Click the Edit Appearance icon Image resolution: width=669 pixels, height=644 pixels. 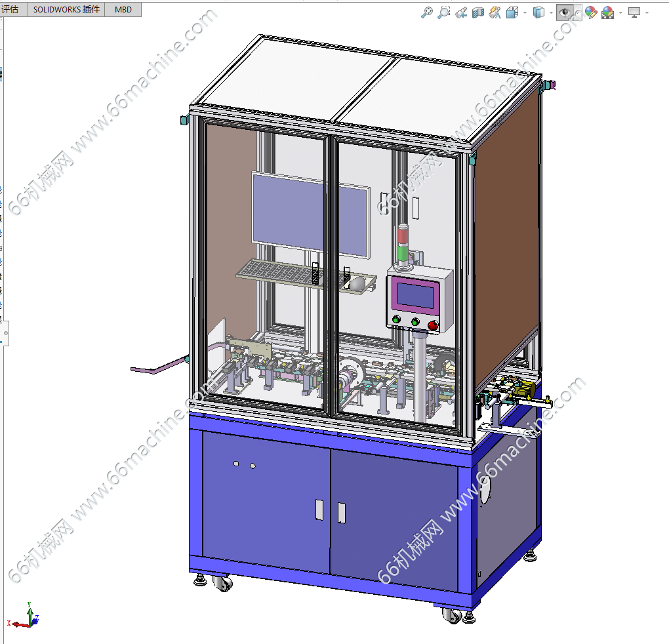coord(591,13)
